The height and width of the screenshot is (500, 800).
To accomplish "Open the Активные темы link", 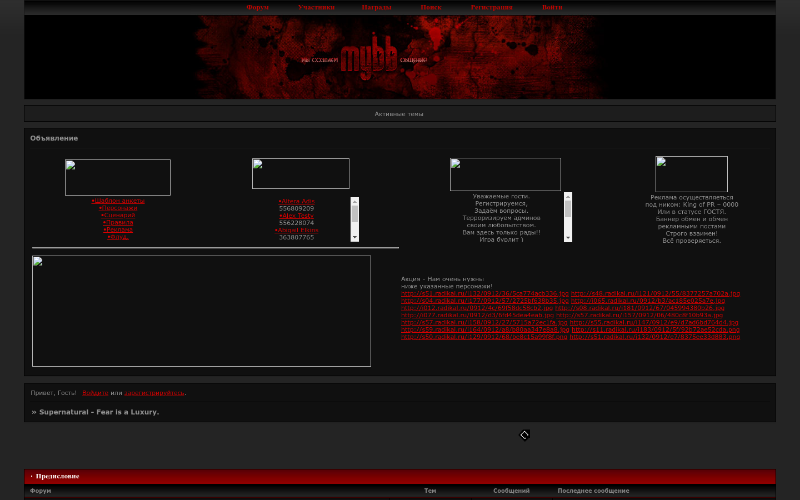I will (x=399, y=114).
